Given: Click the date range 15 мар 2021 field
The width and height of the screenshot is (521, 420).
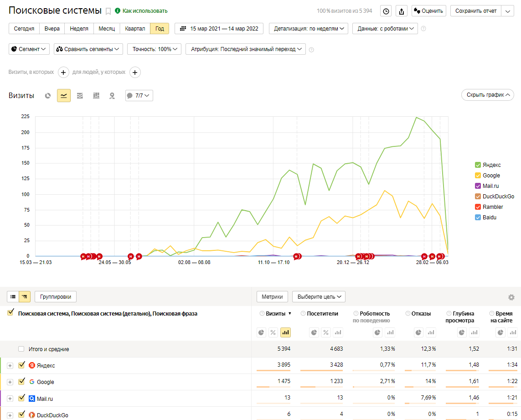Looking at the screenshot, I should (219, 29).
